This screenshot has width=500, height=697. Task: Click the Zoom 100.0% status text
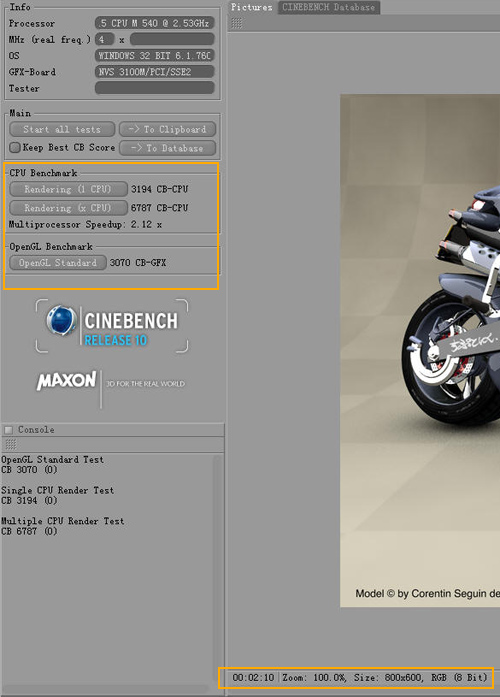click(x=314, y=677)
